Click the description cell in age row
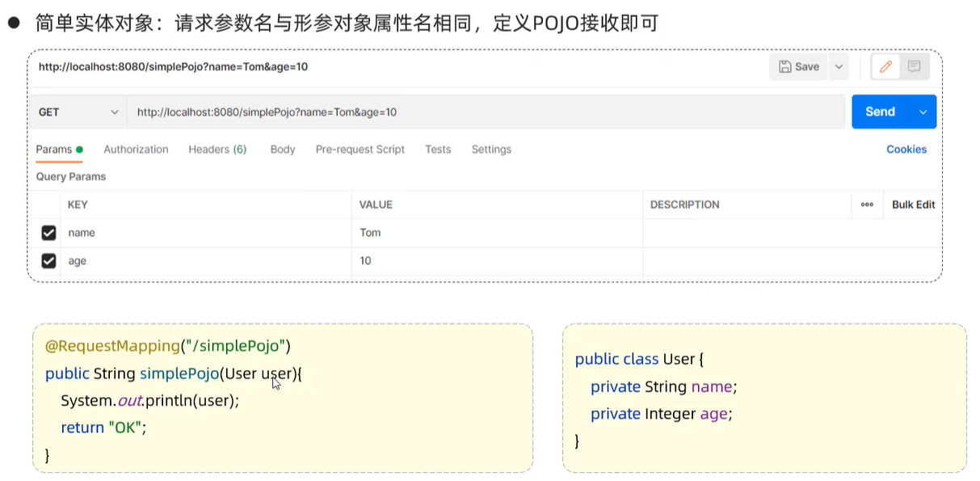The width and height of the screenshot is (980, 481). [x=792, y=261]
